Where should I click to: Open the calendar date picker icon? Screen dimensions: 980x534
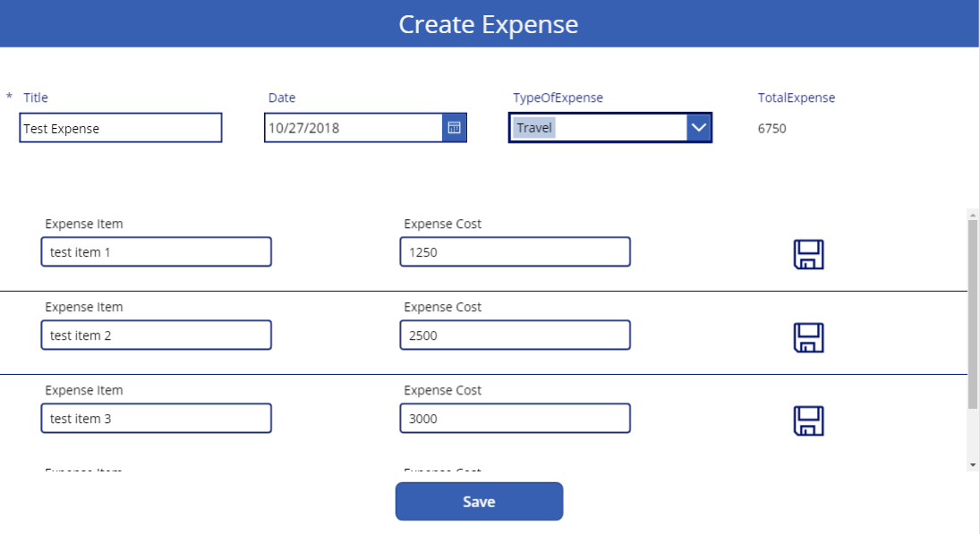pyautogui.click(x=455, y=129)
